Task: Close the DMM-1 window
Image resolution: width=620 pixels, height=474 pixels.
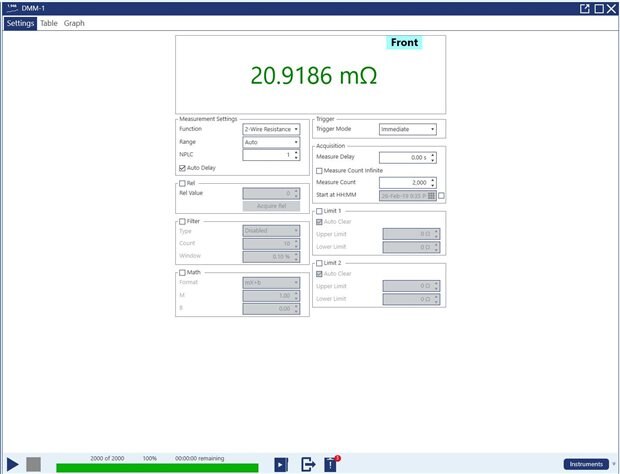Action: tap(612, 8)
